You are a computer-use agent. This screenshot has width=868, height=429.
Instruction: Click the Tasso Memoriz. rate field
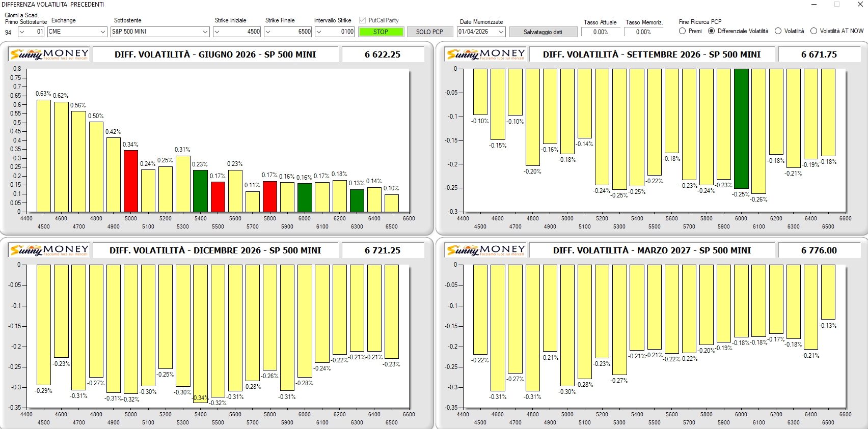(x=643, y=32)
